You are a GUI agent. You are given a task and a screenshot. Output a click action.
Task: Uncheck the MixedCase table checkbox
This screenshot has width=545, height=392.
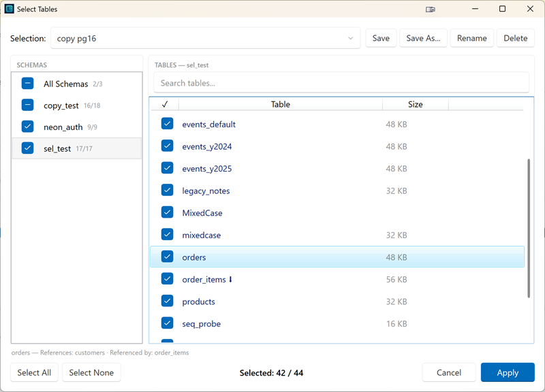point(167,212)
